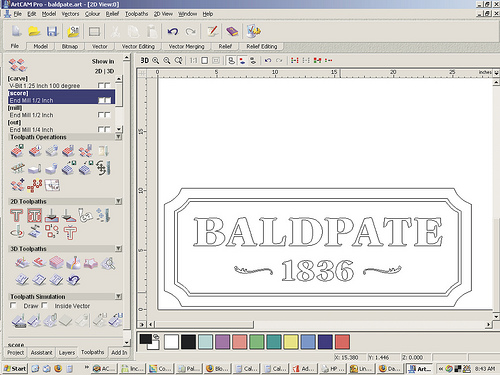The height and width of the screenshot is (375, 500).
Task: Toggle 2D show checkbox for carve V-Bit toolpath
Action: click(x=101, y=86)
